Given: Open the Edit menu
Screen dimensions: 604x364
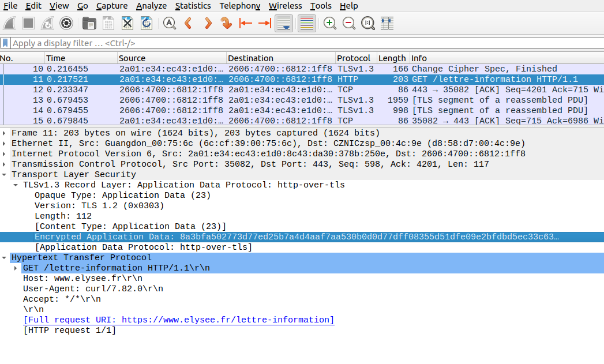Looking at the screenshot, I should pos(33,6).
